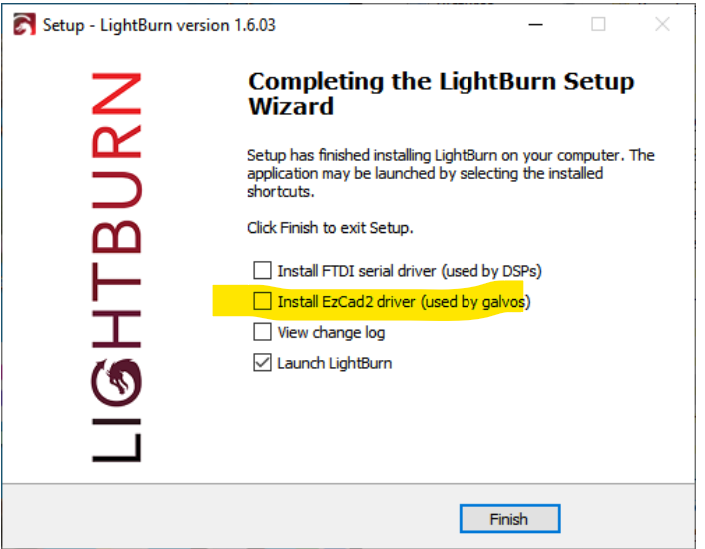This screenshot has width=705, height=549.
Task: Click the 'Launch LightBurn' label text
Action: coord(335,363)
